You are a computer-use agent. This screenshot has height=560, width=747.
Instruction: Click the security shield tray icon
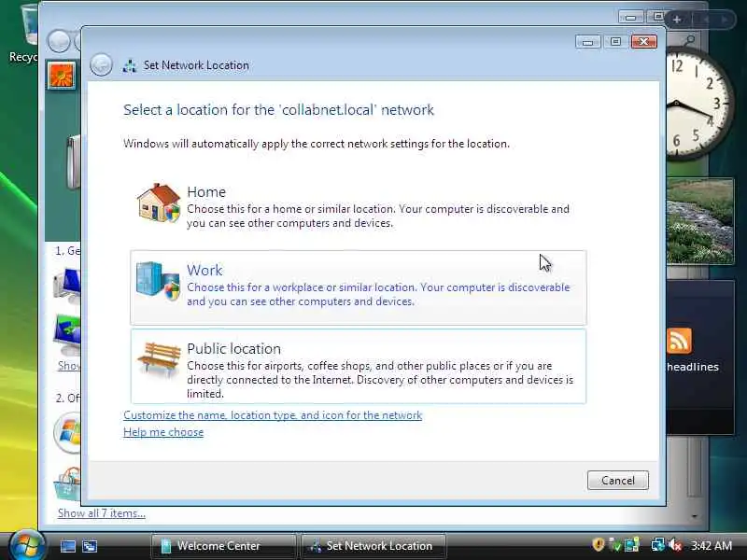tap(598, 544)
